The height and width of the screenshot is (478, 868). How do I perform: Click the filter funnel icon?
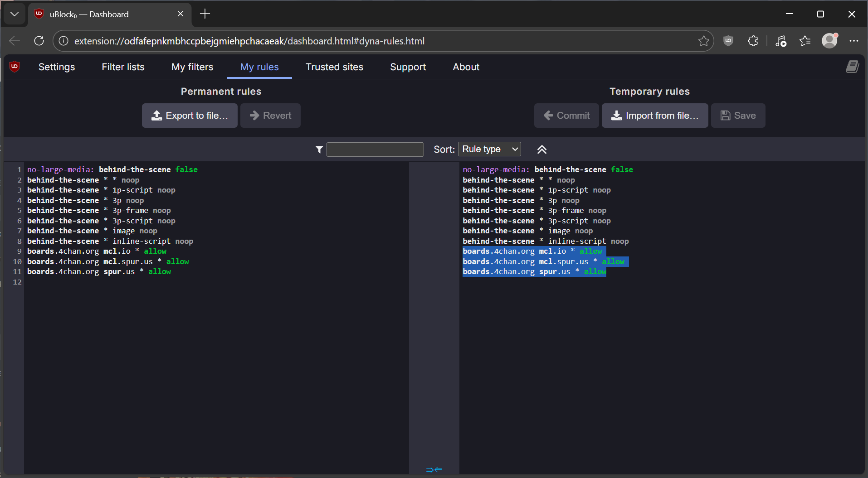319,150
